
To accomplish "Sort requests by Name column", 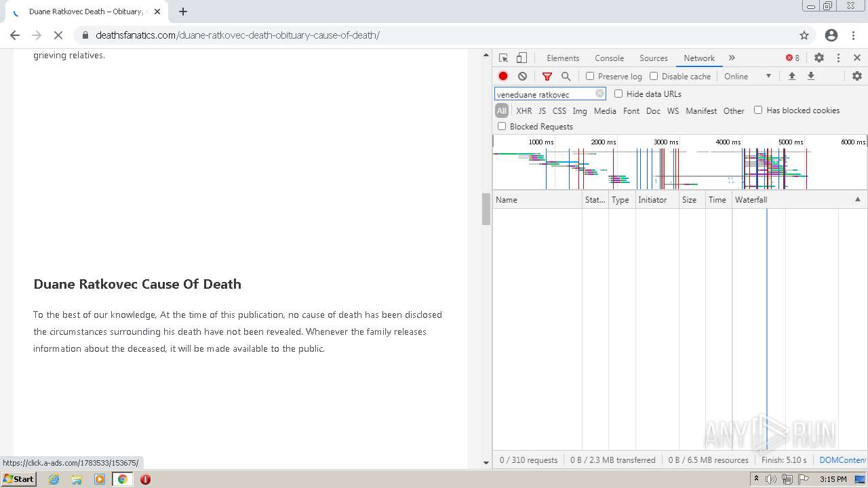I will click(538, 199).
